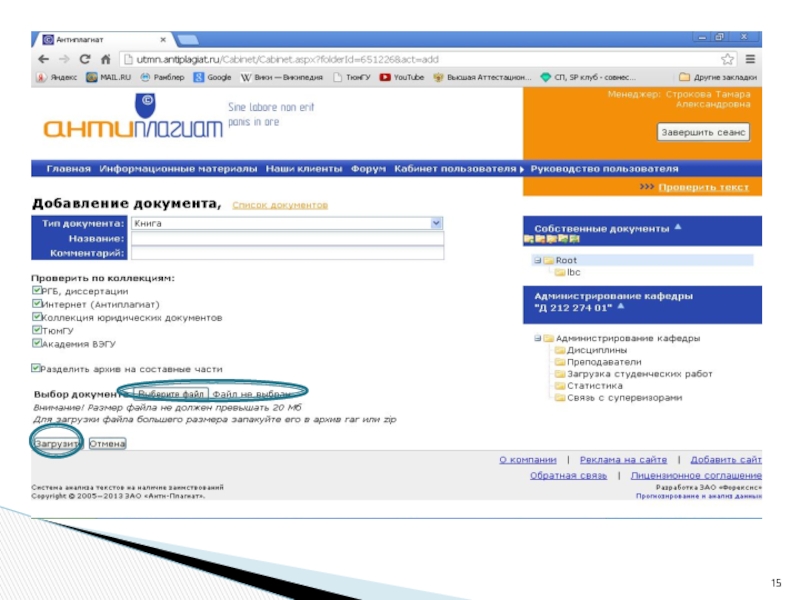Uncheck the ТюмГУ collection checkbox

pos(36,330)
